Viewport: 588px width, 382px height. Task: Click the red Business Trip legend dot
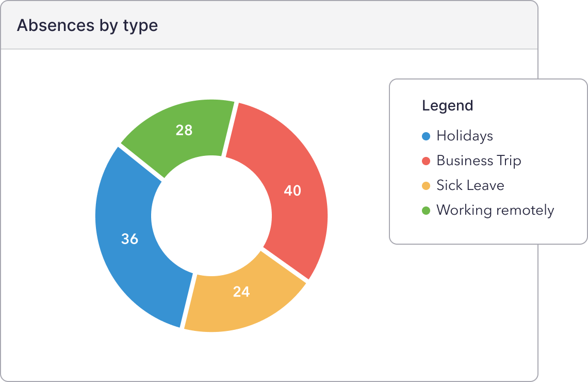[426, 161]
